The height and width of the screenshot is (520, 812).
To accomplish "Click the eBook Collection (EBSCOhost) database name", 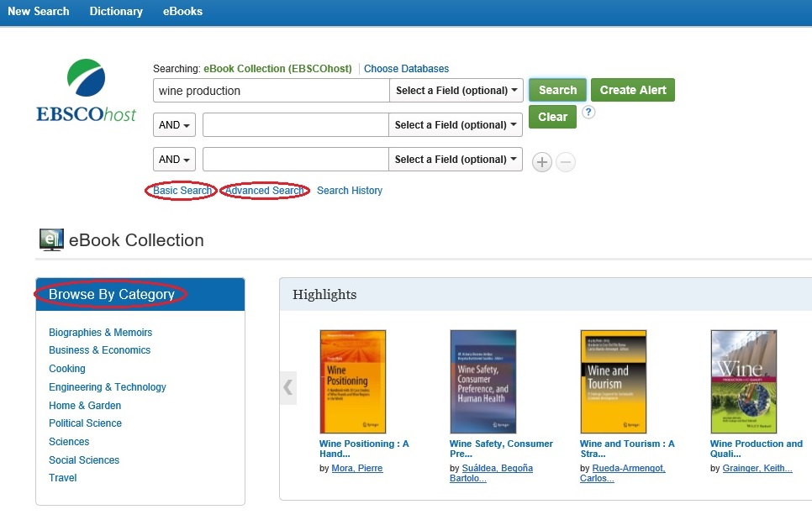I will tap(277, 69).
